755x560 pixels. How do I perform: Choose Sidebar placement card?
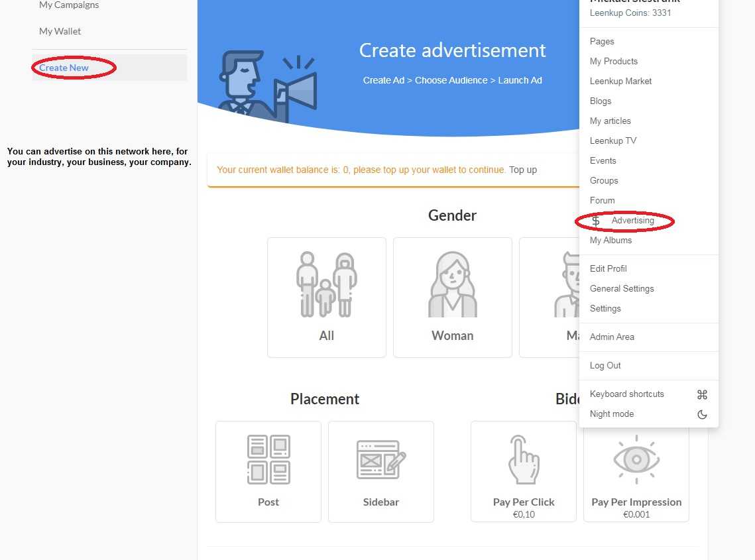coord(381,472)
